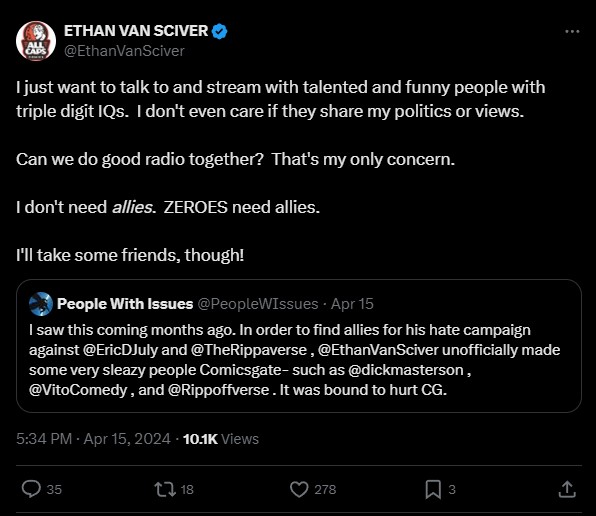596x516 pixels.
Task: Repost the tweet via retweet icon
Action: coord(165,489)
